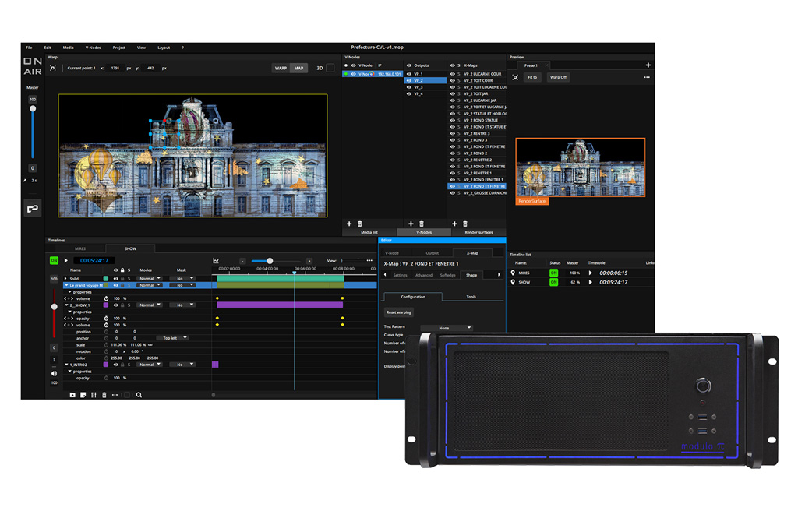Open the Modes dropdown for Solid layer
This screenshot has height=532, width=798.
(x=150, y=278)
